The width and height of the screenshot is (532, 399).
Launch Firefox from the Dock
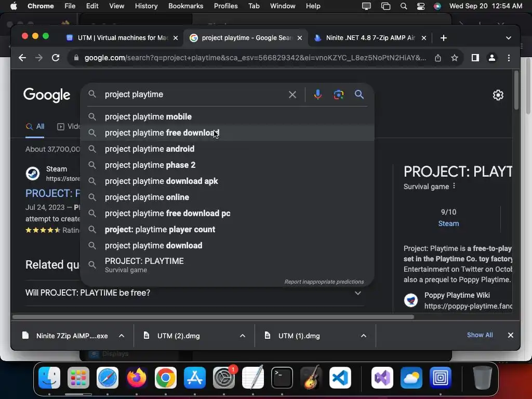137,377
